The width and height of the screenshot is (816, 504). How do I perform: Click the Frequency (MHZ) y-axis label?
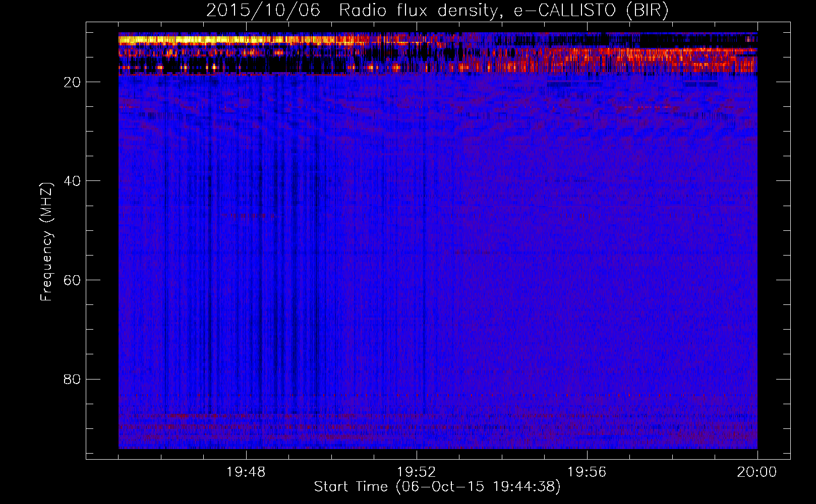(46, 242)
